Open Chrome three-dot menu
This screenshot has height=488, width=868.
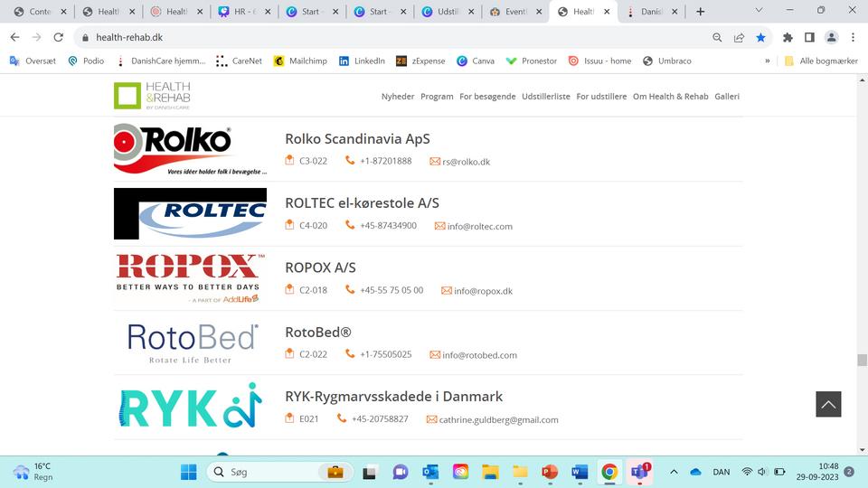[853, 37]
